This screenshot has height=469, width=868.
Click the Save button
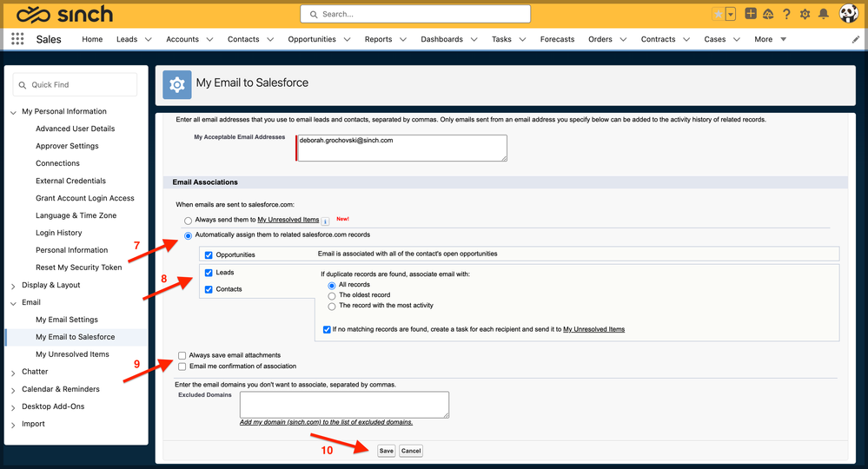pos(387,451)
